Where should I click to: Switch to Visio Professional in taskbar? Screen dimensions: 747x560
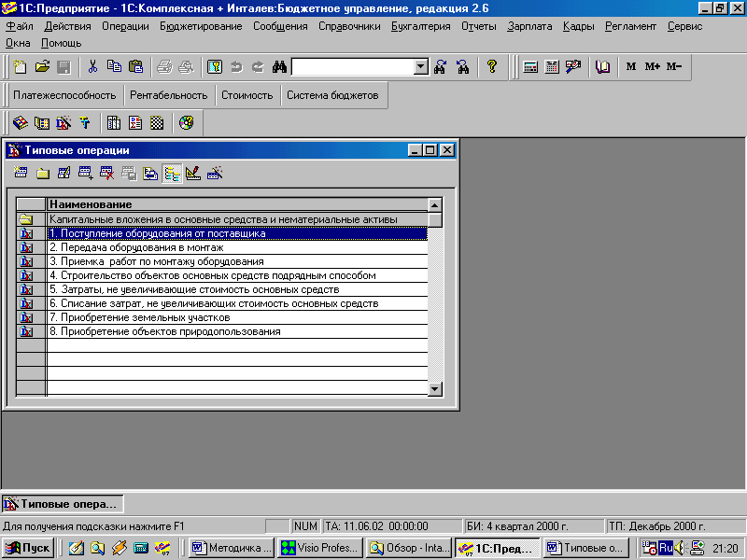click(x=320, y=548)
